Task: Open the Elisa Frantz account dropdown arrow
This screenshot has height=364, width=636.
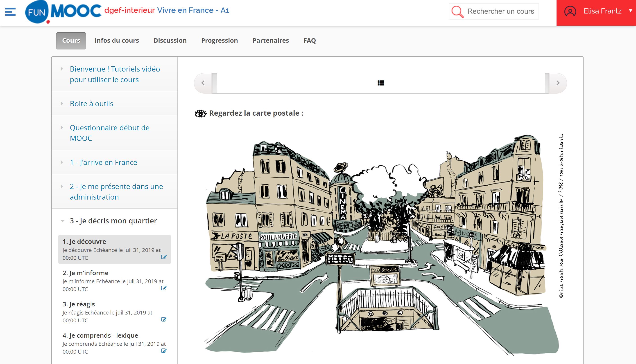Action: [x=630, y=11]
